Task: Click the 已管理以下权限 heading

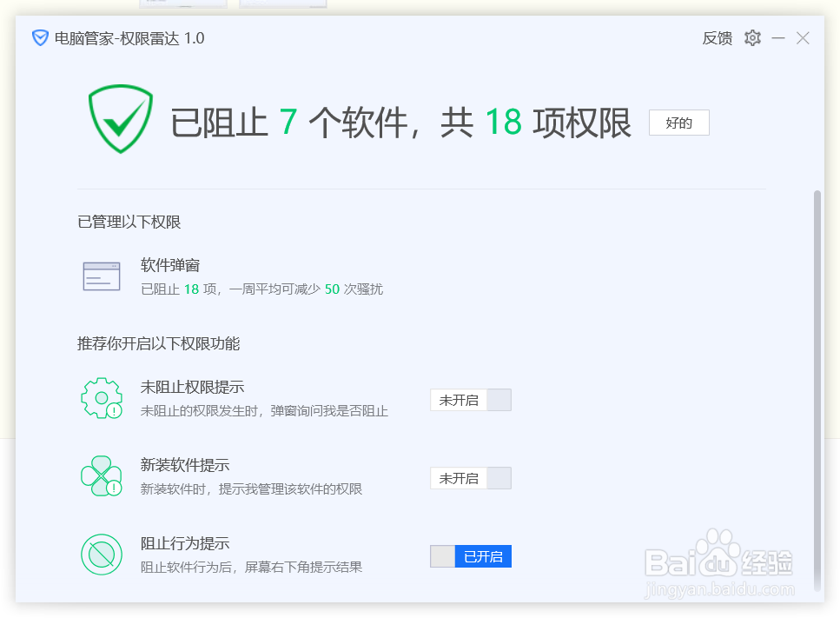Action: 129,222
